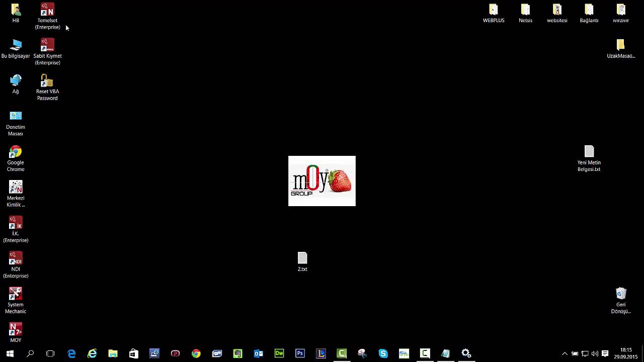
Task: Open the websitesi folder
Action: 557,13
